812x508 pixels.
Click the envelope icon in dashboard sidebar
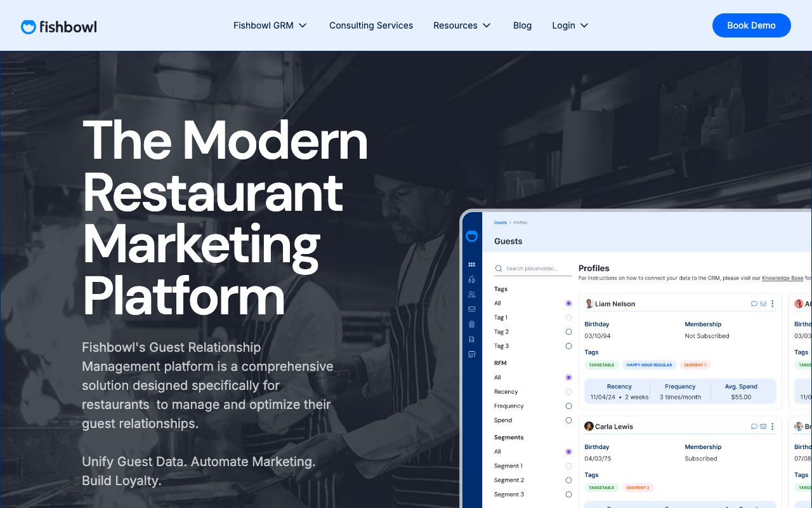tap(472, 309)
